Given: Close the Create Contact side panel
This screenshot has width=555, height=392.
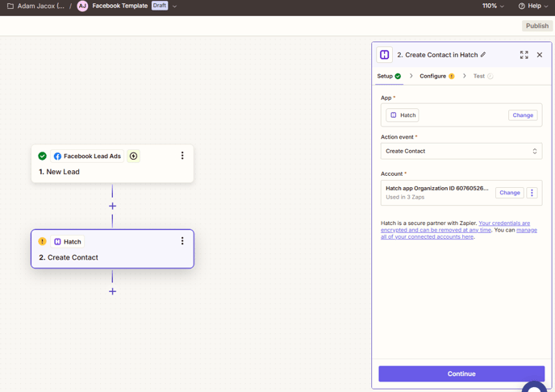Looking at the screenshot, I should click(x=540, y=55).
